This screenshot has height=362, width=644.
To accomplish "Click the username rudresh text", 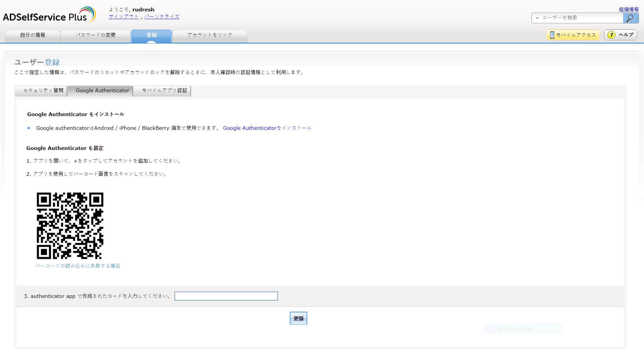I will pyautogui.click(x=144, y=10).
